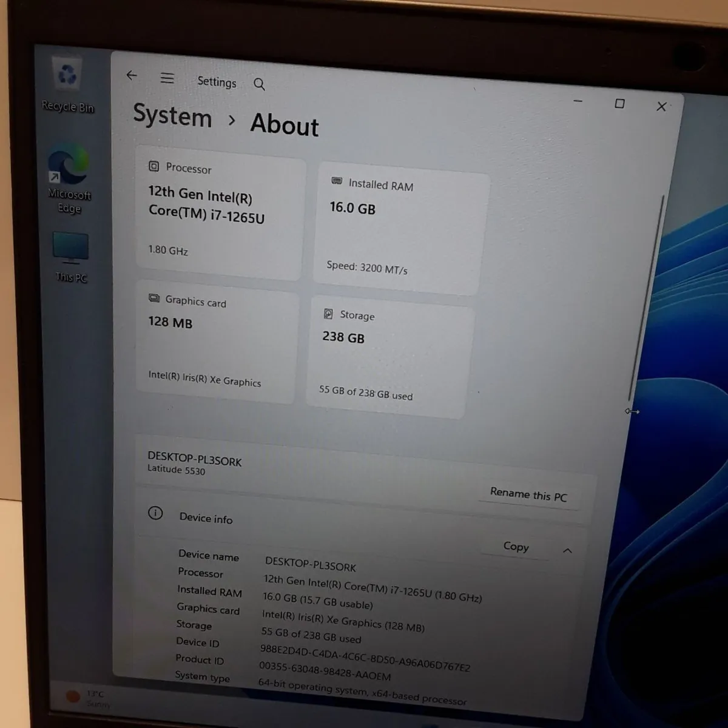Open the Settings hamburger navigation menu

click(167, 78)
